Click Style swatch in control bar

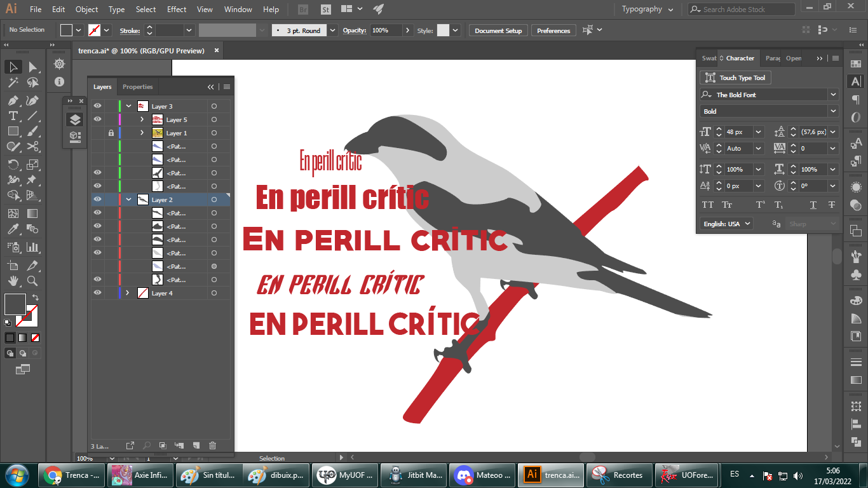[x=443, y=30]
